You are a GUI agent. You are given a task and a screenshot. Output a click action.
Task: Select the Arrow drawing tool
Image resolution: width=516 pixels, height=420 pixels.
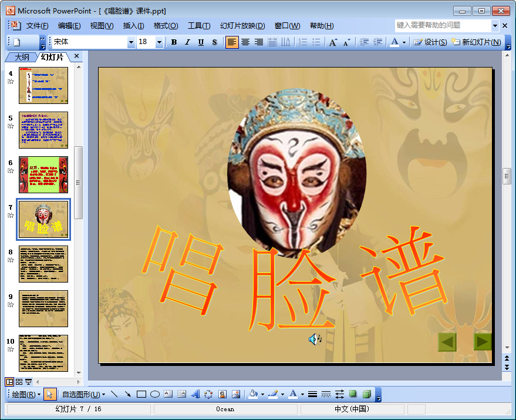(128, 394)
